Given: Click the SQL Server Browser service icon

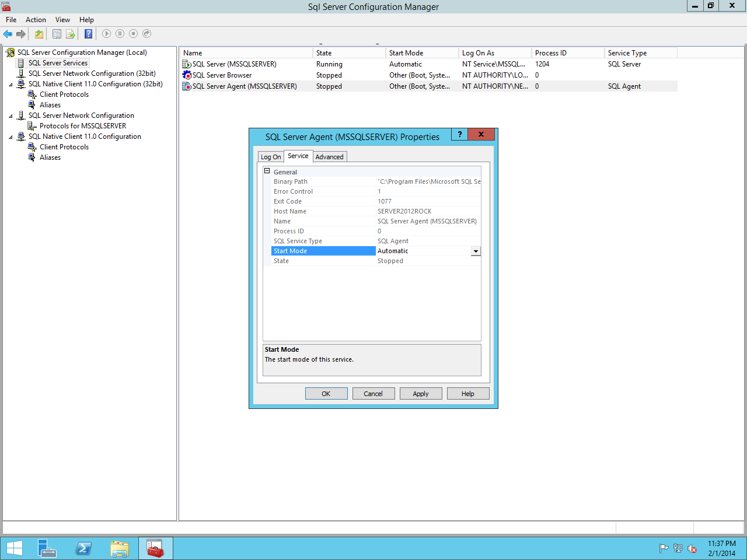Looking at the screenshot, I should [187, 75].
